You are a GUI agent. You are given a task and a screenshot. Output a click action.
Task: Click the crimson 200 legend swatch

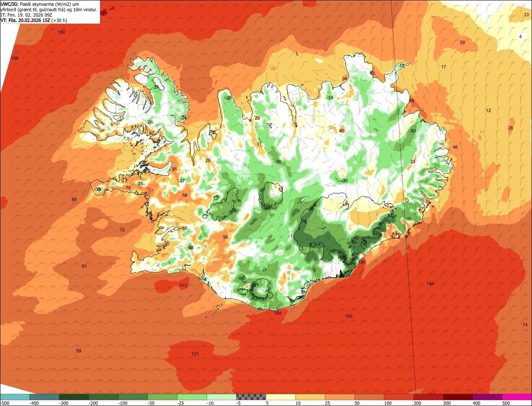(428, 397)
